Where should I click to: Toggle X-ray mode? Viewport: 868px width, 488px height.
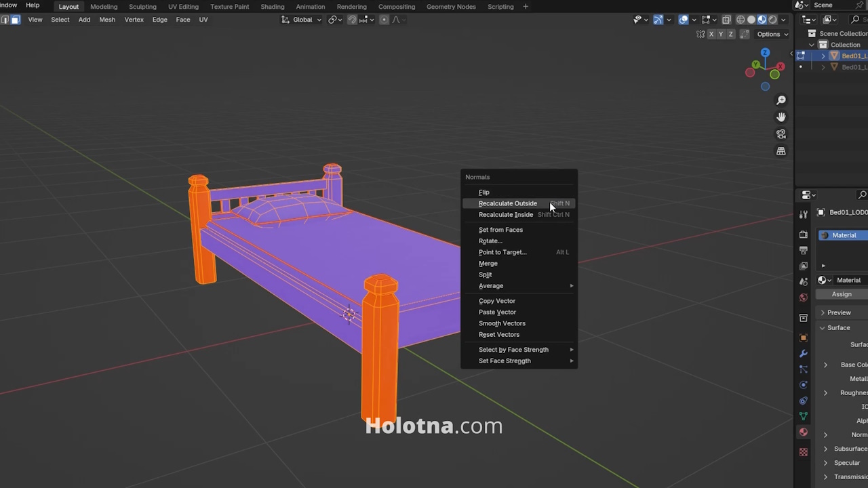[726, 20]
